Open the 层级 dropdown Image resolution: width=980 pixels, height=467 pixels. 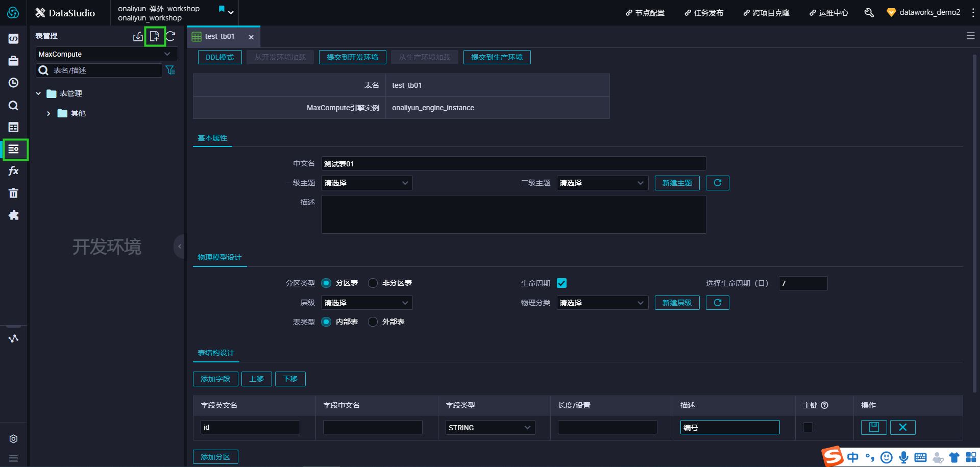coord(367,303)
